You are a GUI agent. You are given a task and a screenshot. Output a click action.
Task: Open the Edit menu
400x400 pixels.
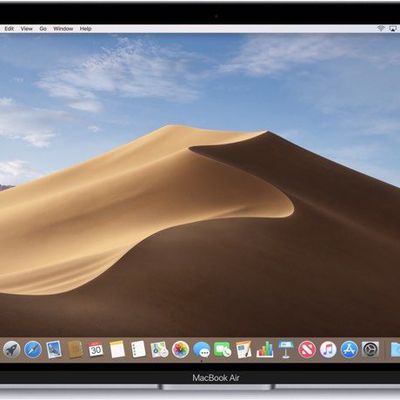point(9,29)
